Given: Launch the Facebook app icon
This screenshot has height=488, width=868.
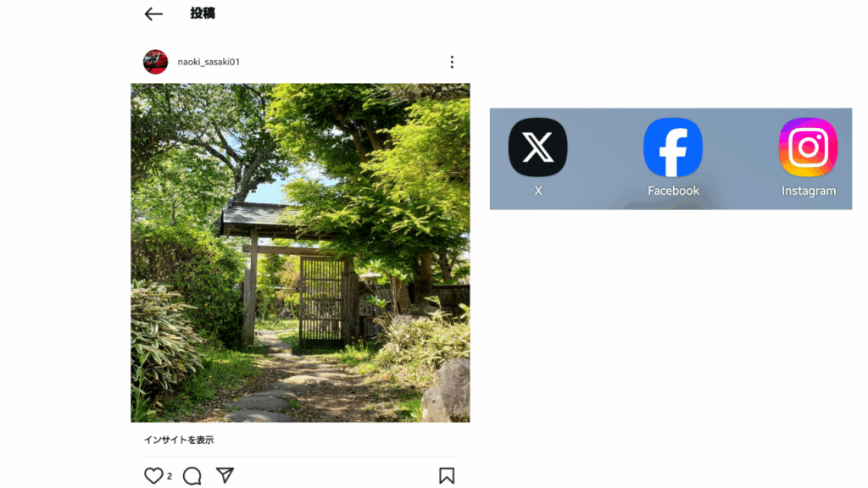Looking at the screenshot, I should click(672, 147).
